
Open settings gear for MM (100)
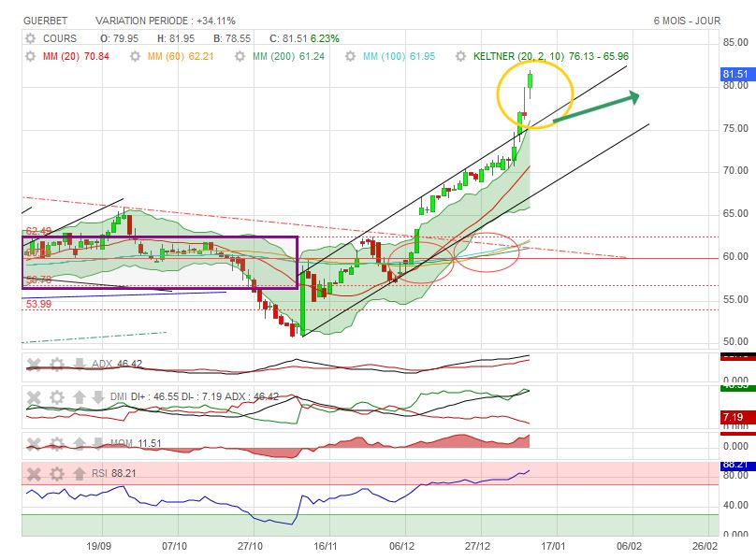351,56
